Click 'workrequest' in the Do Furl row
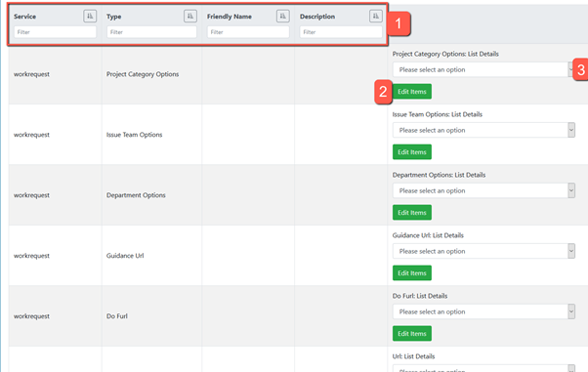The height and width of the screenshot is (372, 588). tap(31, 316)
